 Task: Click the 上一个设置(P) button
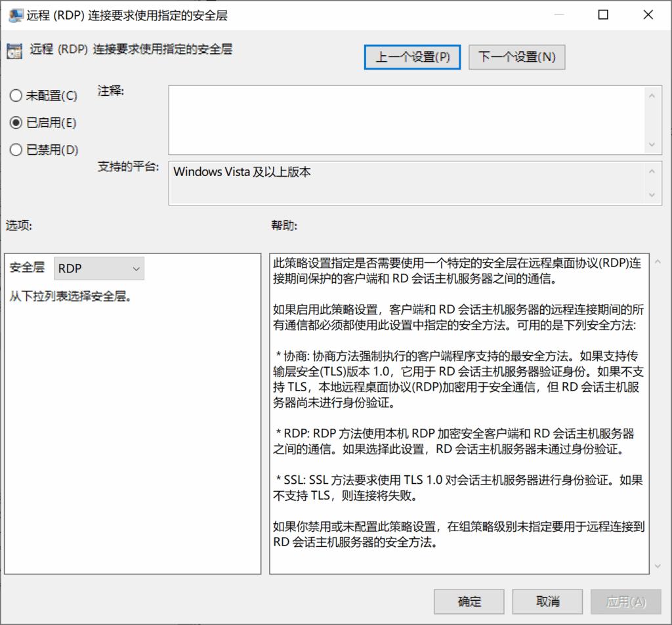coord(412,57)
